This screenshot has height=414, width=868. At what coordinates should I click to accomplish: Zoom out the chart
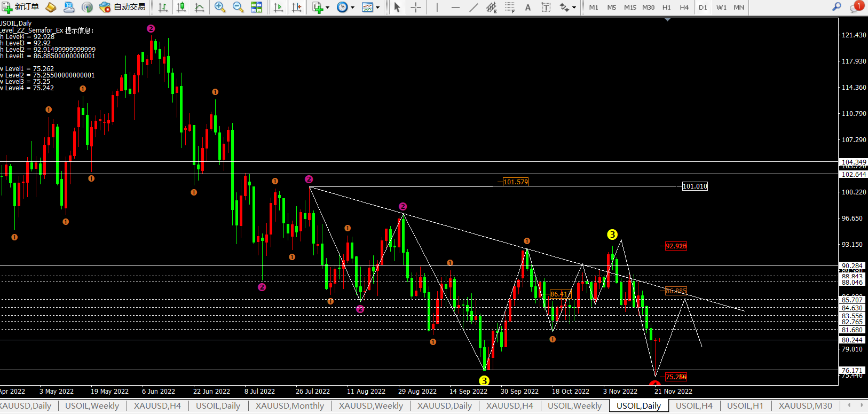tap(238, 7)
